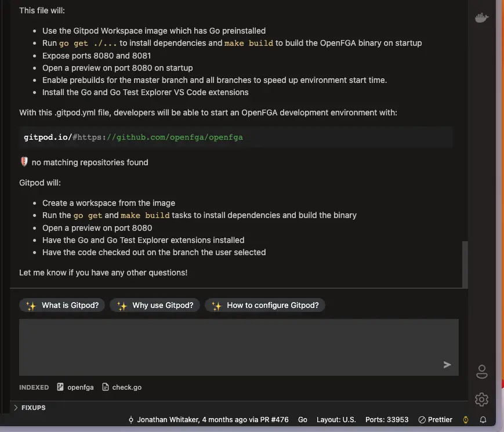Click the "Gitpod will:" heading text
This screenshot has height=432, width=504.
(x=40, y=183)
